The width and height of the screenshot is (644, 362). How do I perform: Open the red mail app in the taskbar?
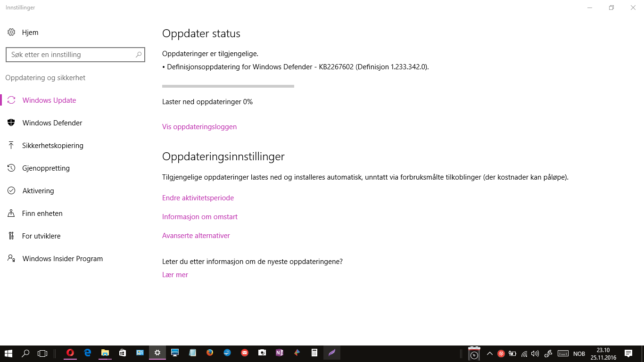245,353
